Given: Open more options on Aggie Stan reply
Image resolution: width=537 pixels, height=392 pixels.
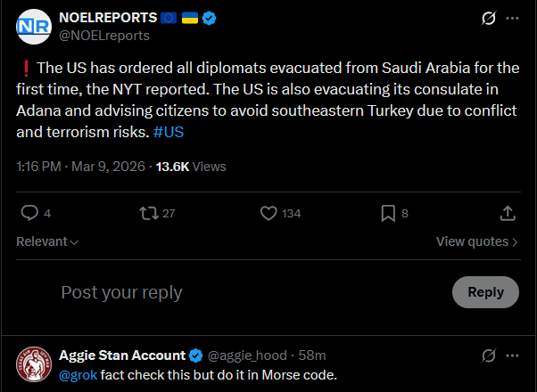Looking at the screenshot, I should pos(512,355).
